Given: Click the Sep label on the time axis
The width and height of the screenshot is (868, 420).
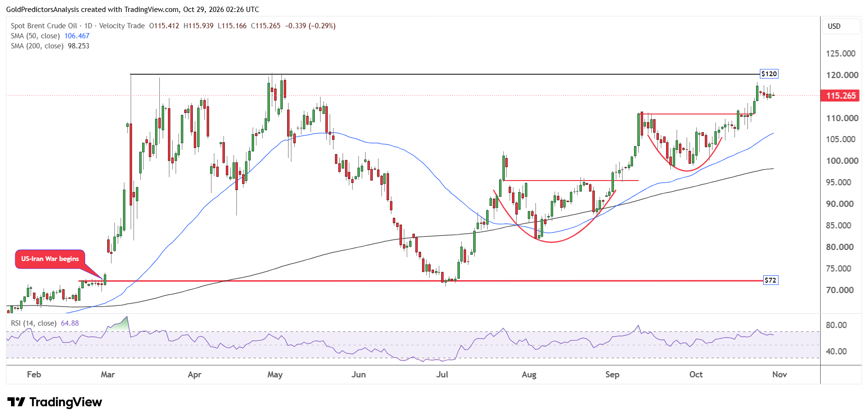Looking at the screenshot, I should pos(612,375).
